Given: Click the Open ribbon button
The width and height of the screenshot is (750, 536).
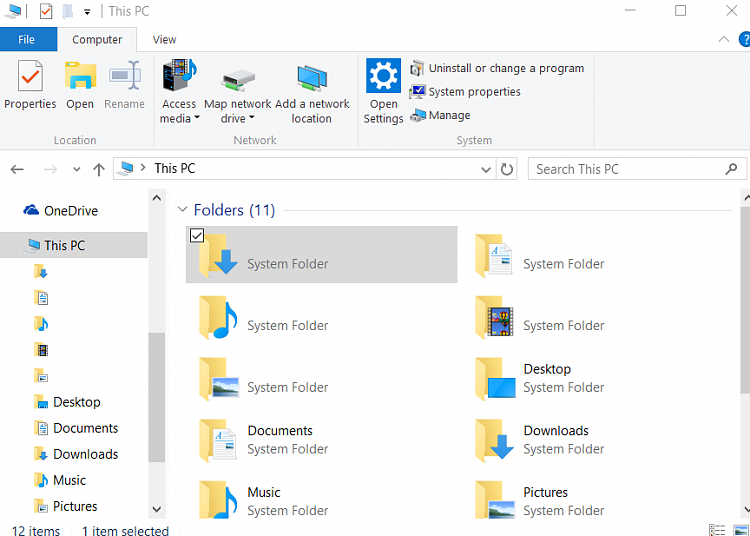Looking at the screenshot, I should (80, 85).
